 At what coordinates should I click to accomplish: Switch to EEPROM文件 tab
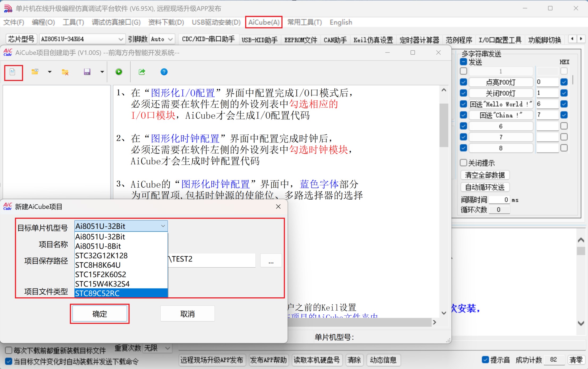pyautogui.click(x=301, y=40)
